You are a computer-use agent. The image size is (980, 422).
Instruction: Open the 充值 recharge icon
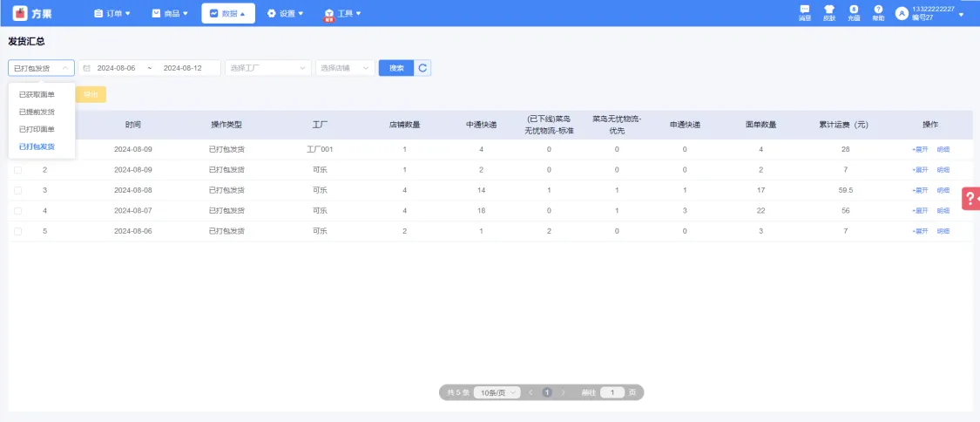(x=854, y=11)
